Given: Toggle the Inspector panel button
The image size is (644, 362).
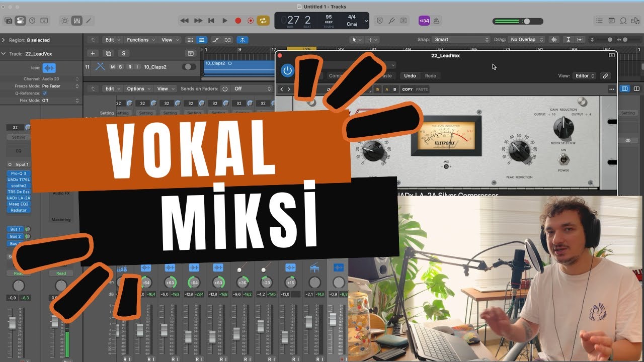Looking at the screenshot, I should click(x=20, y=21).
